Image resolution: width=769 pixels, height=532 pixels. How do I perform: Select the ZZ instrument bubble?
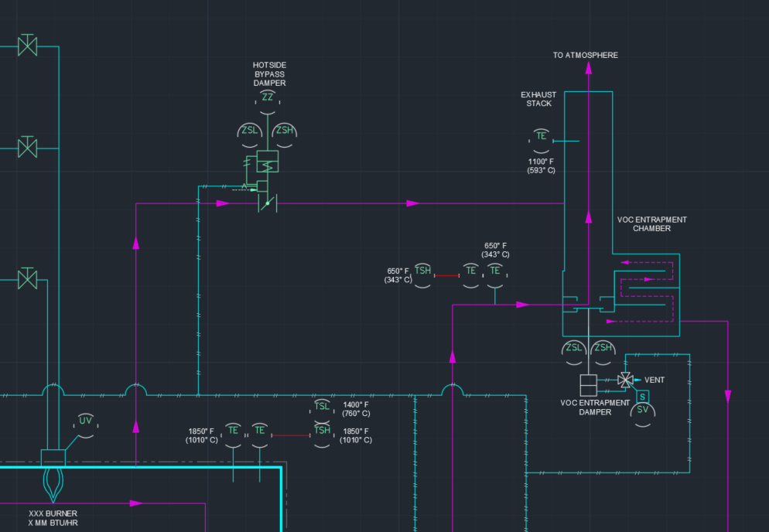point(267,102)
